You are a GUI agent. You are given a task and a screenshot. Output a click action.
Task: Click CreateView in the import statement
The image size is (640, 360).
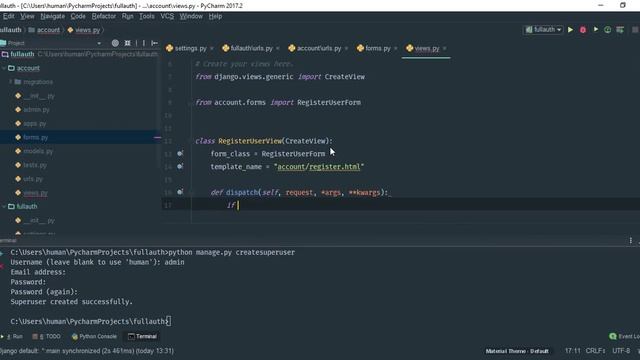(x=344, y=77)
